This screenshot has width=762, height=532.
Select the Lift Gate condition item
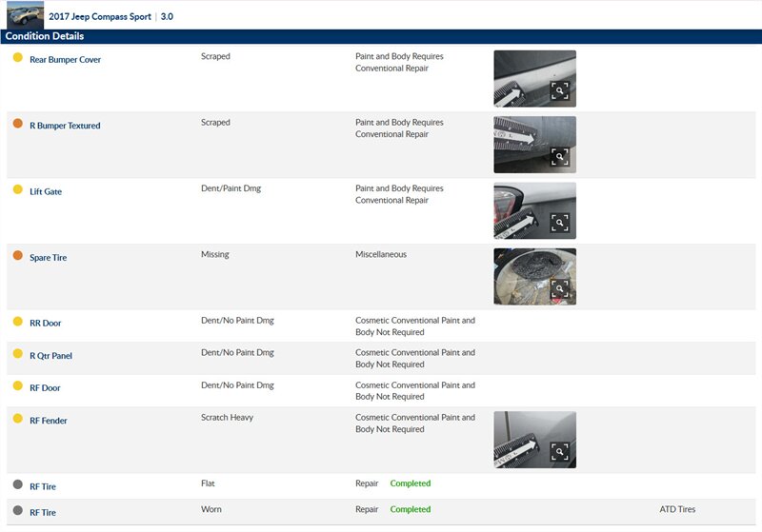click(x=48, y=191)
